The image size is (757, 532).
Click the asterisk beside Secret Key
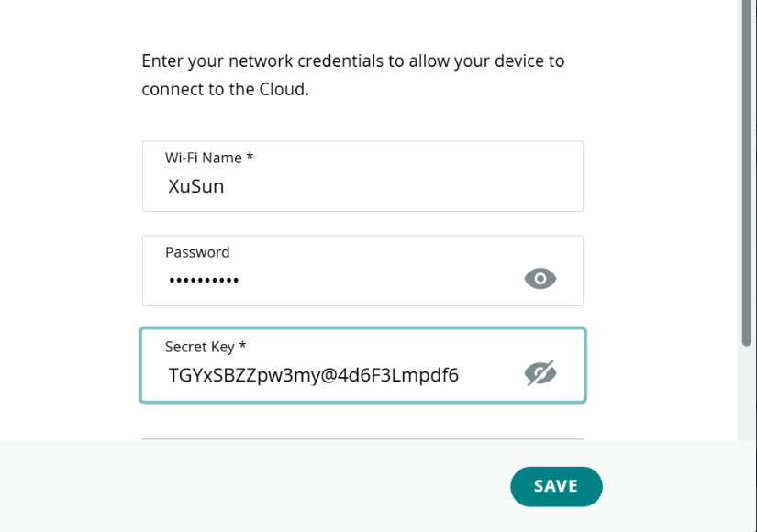point(243,345)
